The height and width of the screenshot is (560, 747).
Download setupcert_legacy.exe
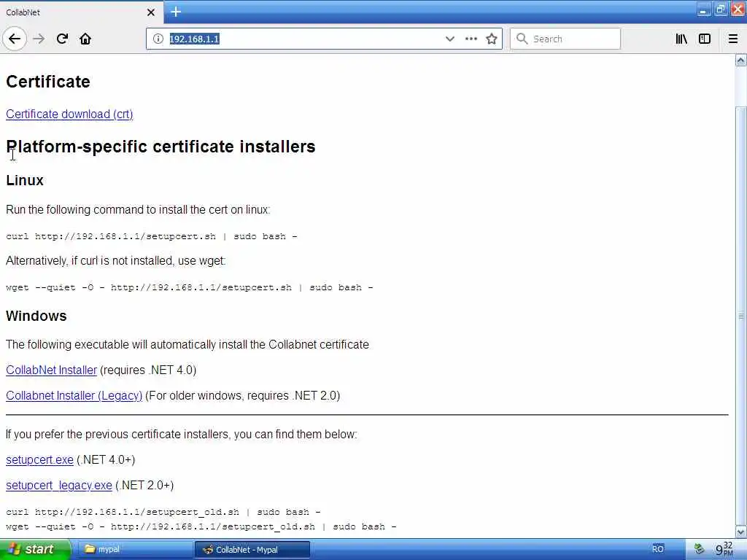59,485
